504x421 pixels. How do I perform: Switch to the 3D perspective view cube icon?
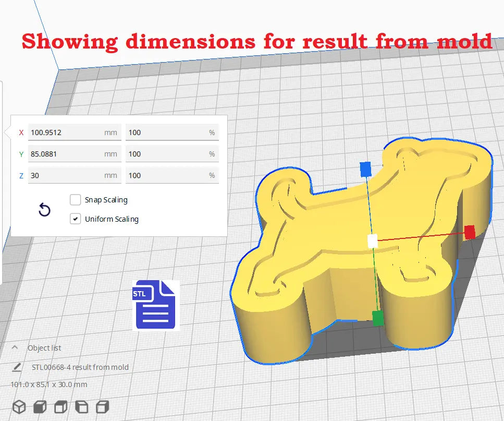click(x=19, y=407)
